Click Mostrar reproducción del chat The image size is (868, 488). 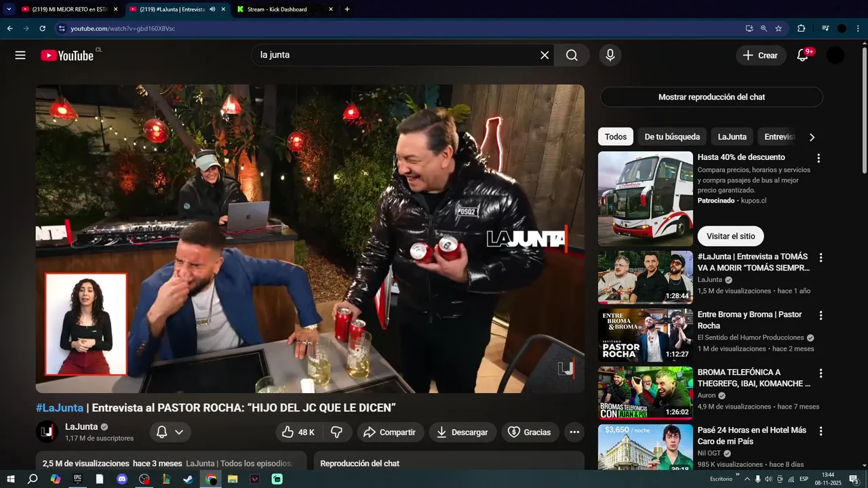(x=711, y=97)
